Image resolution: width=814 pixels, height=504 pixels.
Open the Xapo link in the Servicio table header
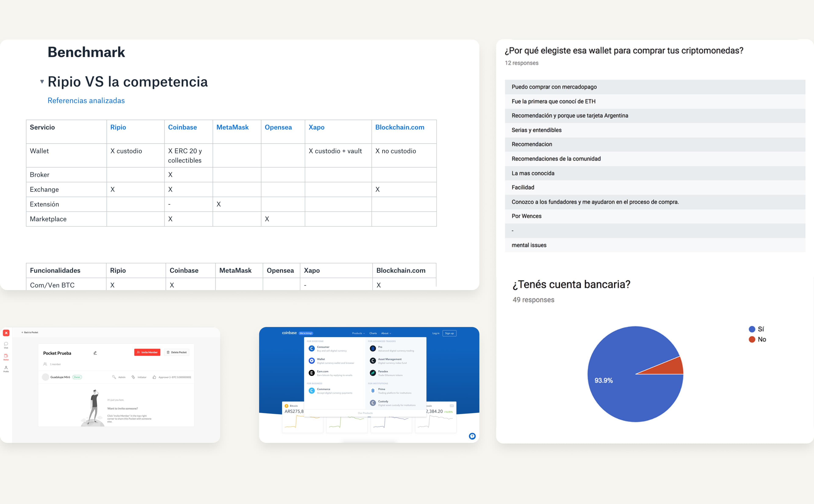pyautogui.click(x=316, y=127)
